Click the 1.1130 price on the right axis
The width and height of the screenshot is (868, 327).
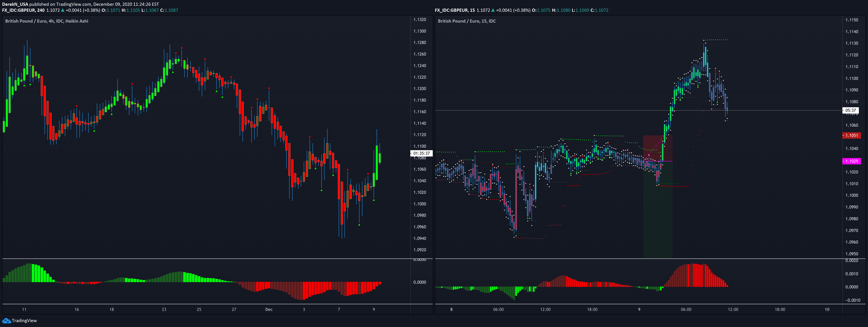tap(852, 43)
